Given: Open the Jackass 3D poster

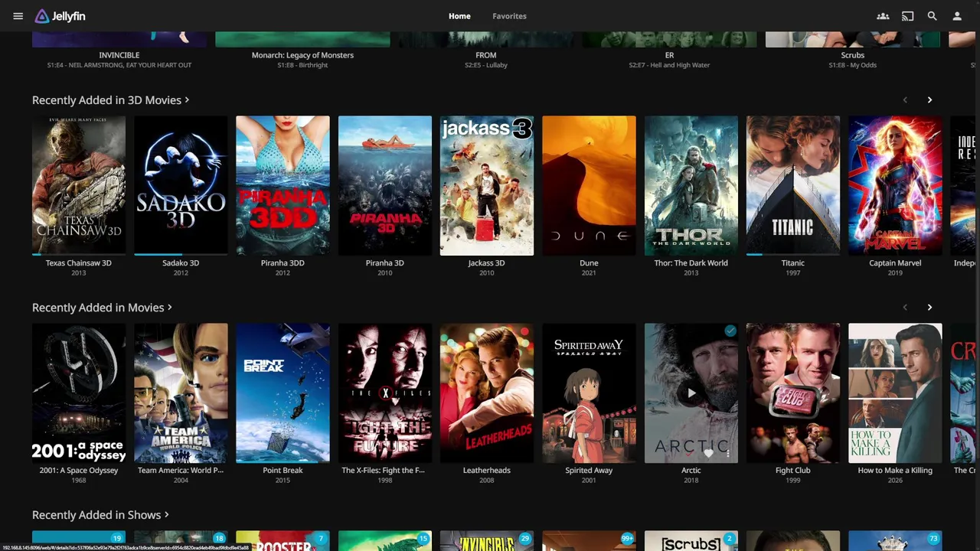Looking at the screenshot, I should tap(487, 185).
